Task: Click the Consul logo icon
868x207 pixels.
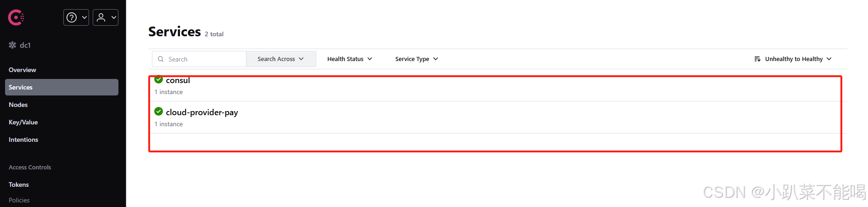Action: pyautogui.click(x=16, y=17)
